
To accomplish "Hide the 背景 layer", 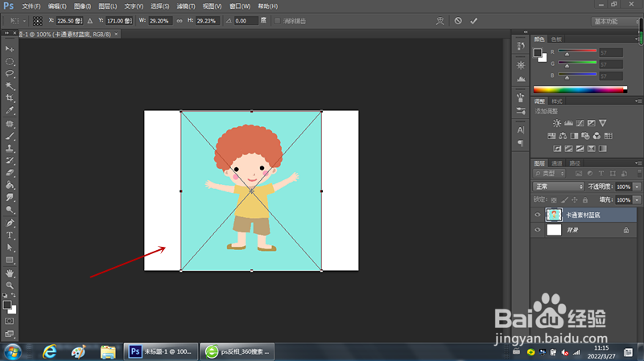I will tap(537, 230).
